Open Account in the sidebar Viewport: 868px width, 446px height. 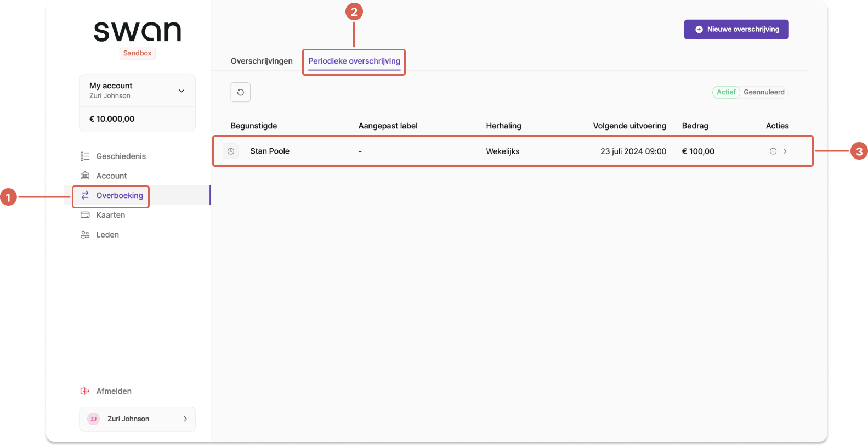click(x=111, y=176)
